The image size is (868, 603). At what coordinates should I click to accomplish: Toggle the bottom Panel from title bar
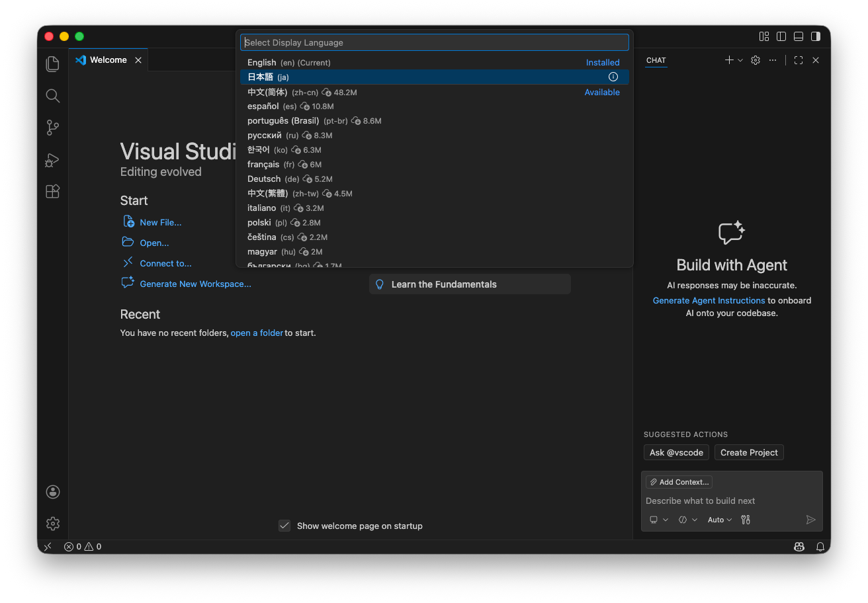pyautogui.click(x=799, y=36)
